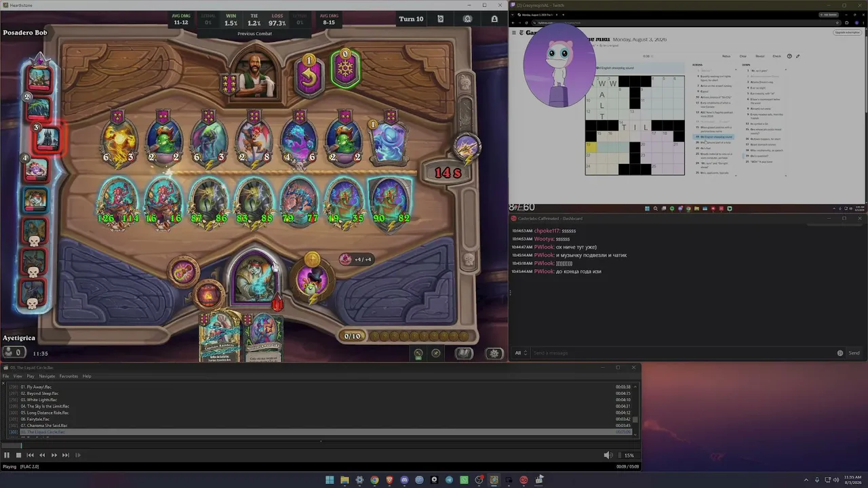
Task: Open the File menu in music player
Action: (6, 376)
